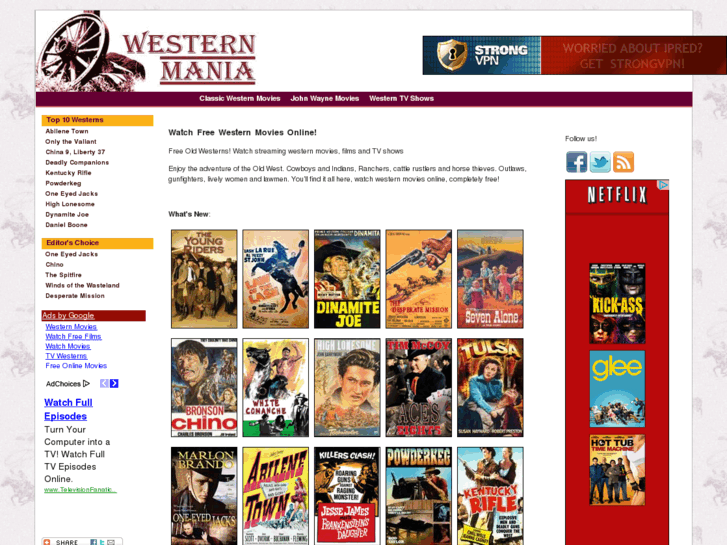Open the Marlon Brando One-Eyed Jacks poster

click(x=204, y=496)
